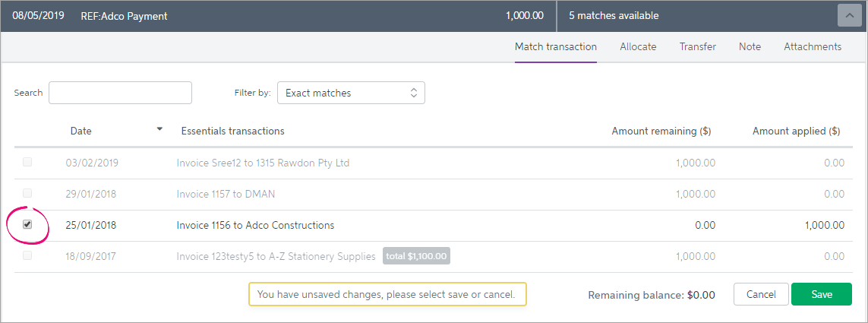Cancel the unsaved changes
The width and height of the screenshot is (868, 323).
pos(761,295)
